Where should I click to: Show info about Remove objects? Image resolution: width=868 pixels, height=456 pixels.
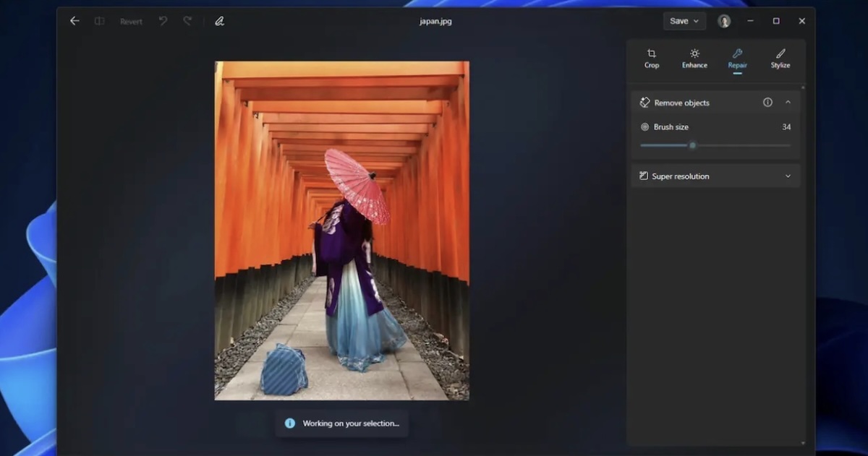tap(767, 103)
